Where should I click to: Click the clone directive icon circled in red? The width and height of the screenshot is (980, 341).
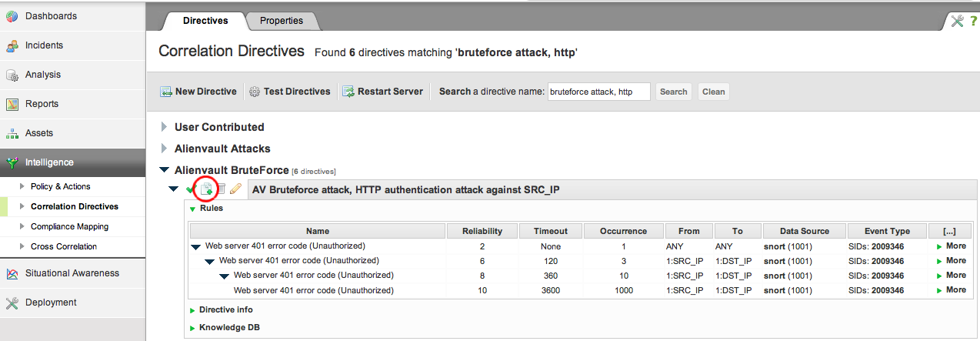(205, 189)
